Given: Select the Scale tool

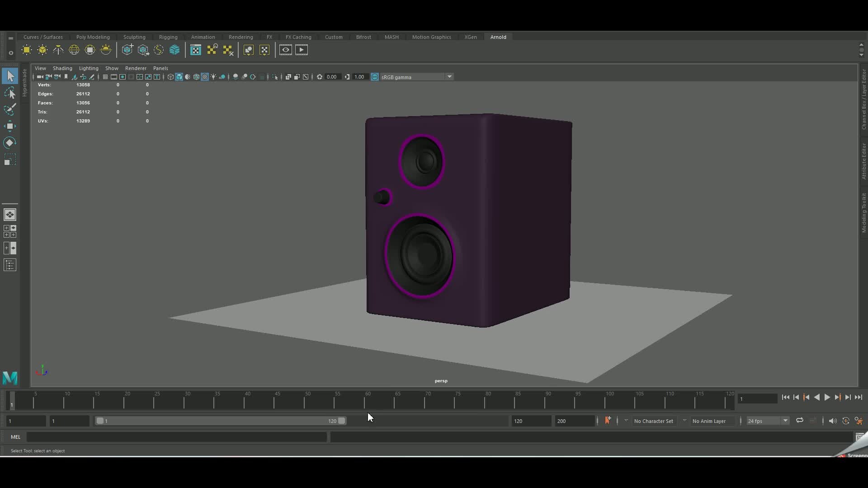Looking at the screenshot, I should point(10,159).
